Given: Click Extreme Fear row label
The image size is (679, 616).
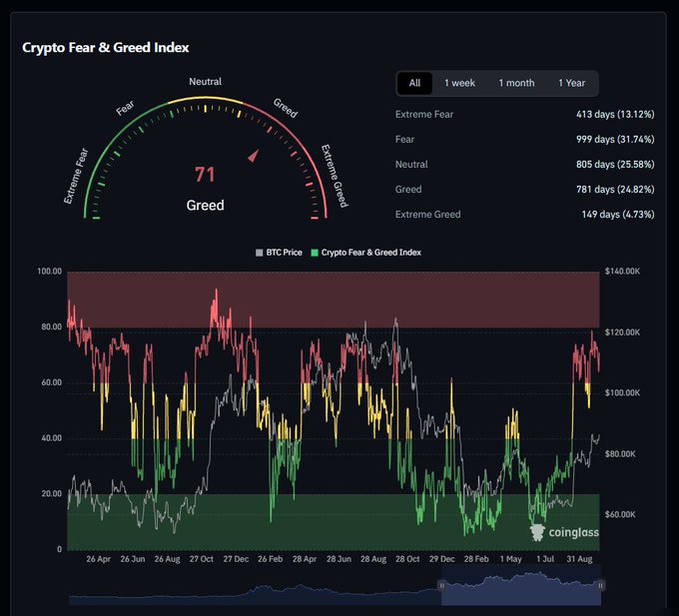Looking at the screenshot, I should [x=424, y=114].
